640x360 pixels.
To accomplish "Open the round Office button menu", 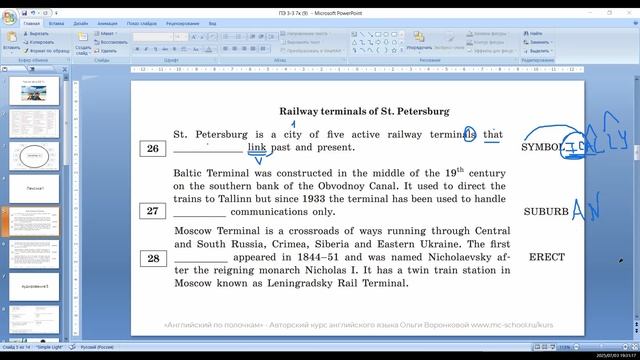I will tap(9, 17).
